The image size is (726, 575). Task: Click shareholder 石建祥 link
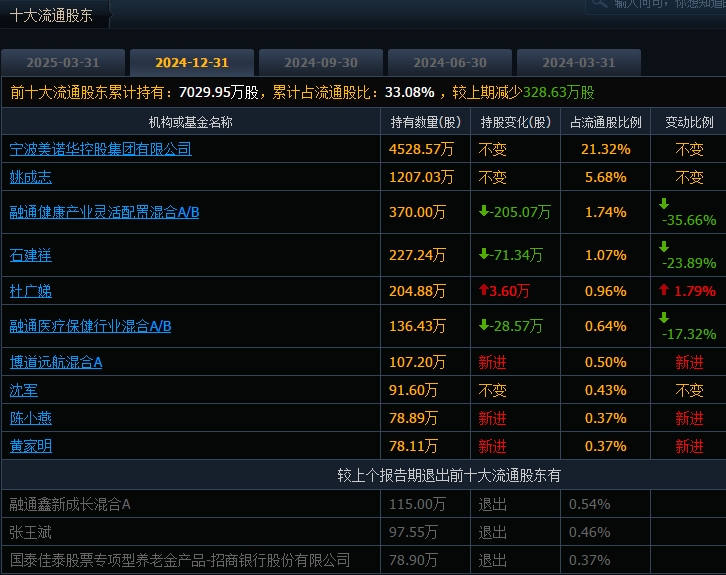[x=30, y=255]
